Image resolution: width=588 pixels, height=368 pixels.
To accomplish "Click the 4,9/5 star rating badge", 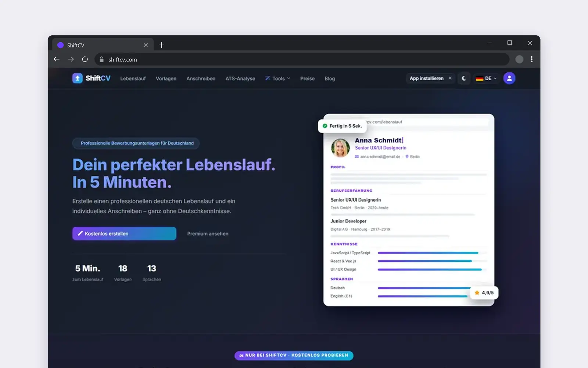I will click(x=484, y=293).
